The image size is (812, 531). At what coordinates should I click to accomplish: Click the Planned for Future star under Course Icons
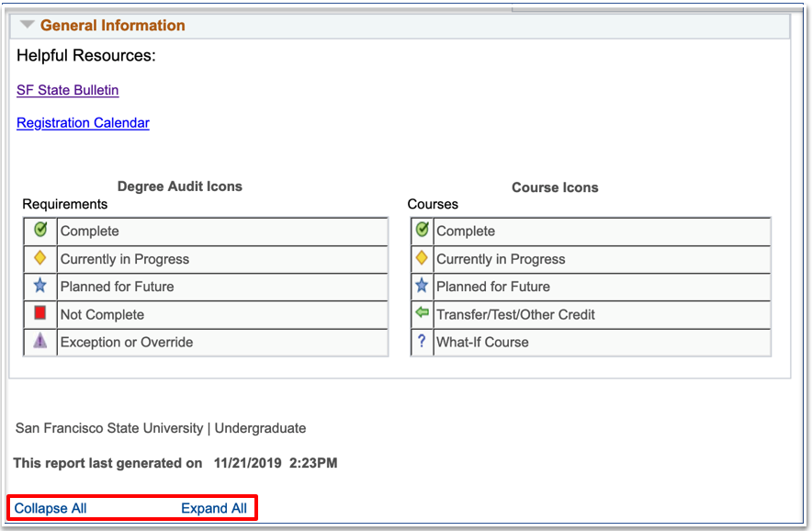point(422,285)
